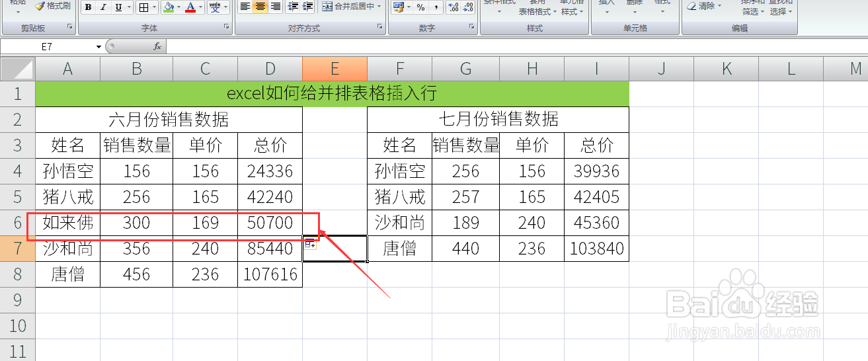The width and height of the screenshot is (868, 361).
Task: Select cell with value 103840
Action: pos(597,249)
